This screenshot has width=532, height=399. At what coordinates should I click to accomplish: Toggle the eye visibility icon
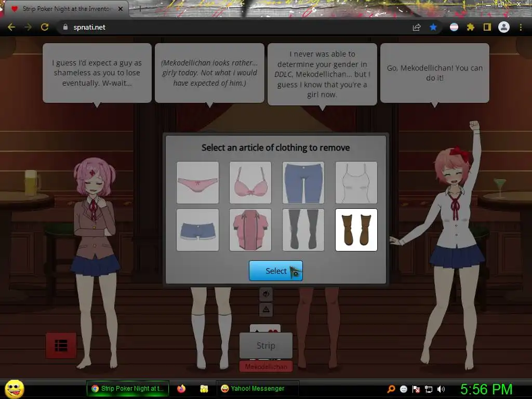266,294
